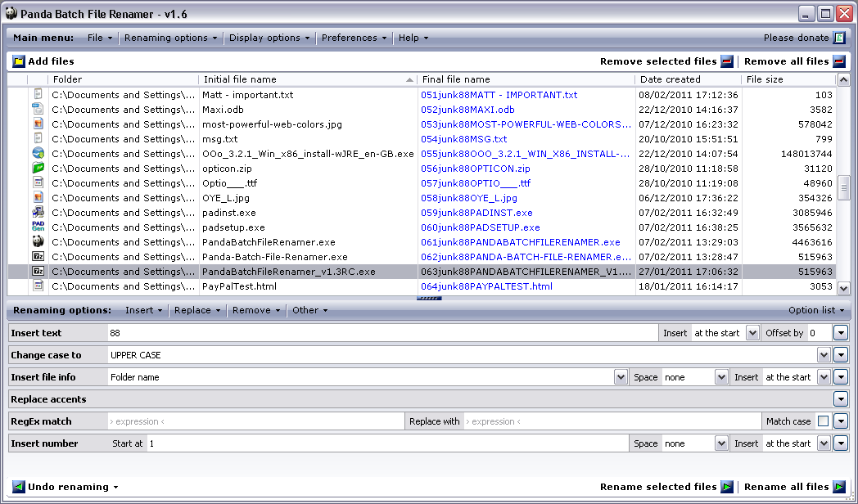Click the panda icon for PandaBatchFileRenamer.exe
Screen dimensions: 858x504
click(x=38, y=242)
